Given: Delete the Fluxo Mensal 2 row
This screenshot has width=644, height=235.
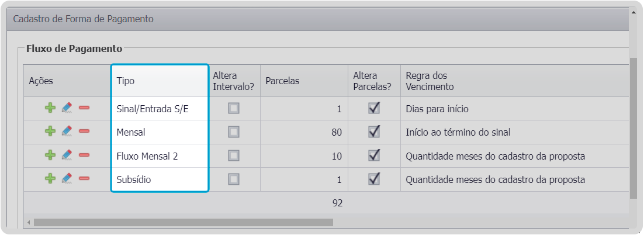Looking at the screenshot, I should (84, 155).
